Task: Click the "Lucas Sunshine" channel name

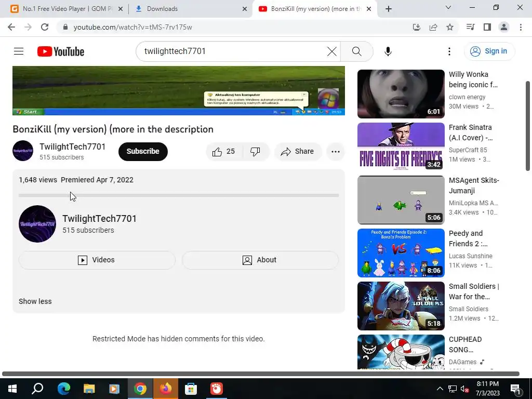Action: point(470,256)
